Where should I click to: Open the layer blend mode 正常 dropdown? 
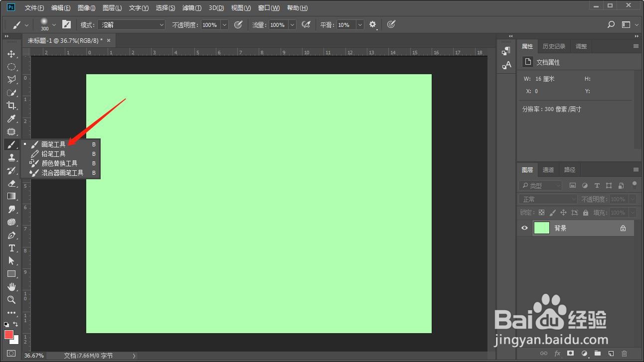548,199
